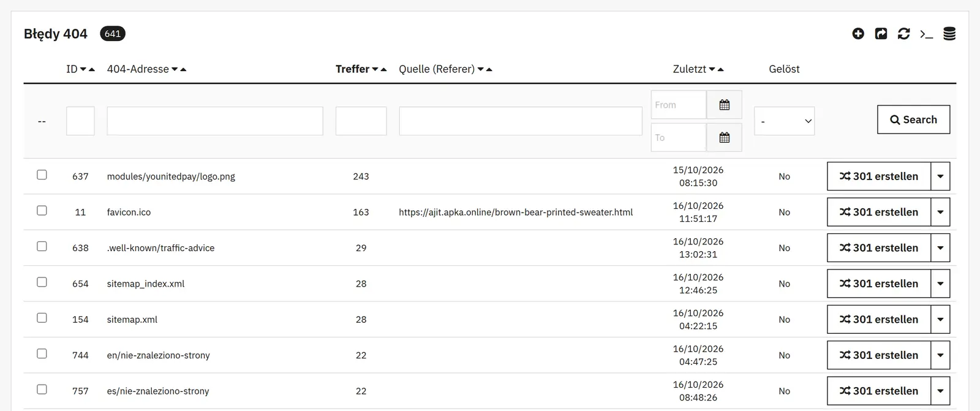The height and width of the screenshot is (411, 980).
Task: Expand actions menu for favicon.ico row
Action: point(941,212)
